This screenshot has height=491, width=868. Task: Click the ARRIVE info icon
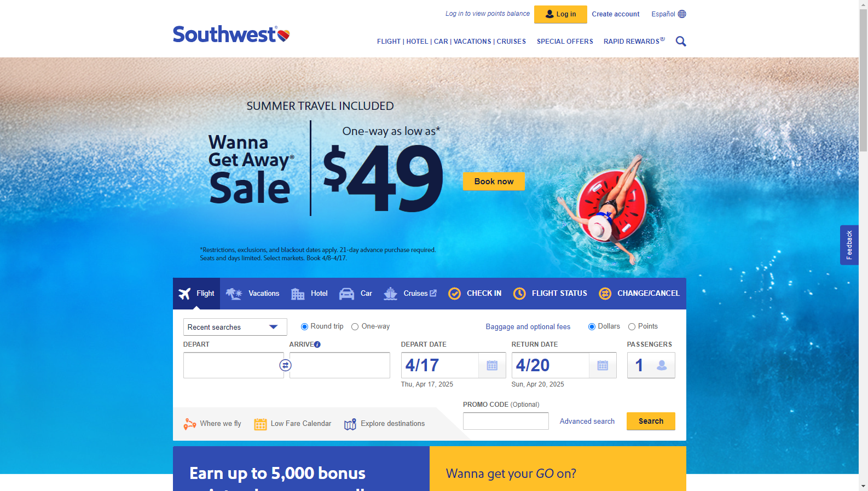[x=317, y=344]
